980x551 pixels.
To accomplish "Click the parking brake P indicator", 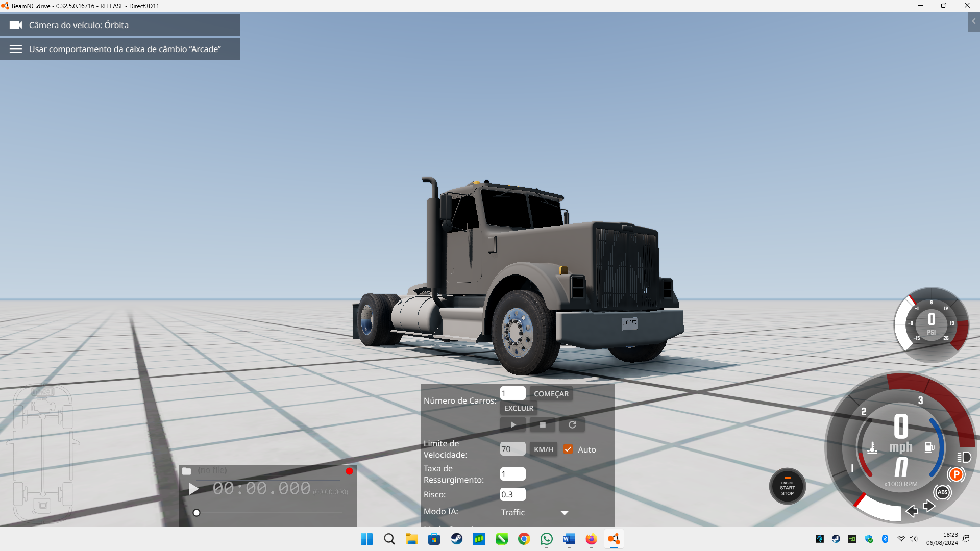I will pyautogui.click(x=956, y=474).
